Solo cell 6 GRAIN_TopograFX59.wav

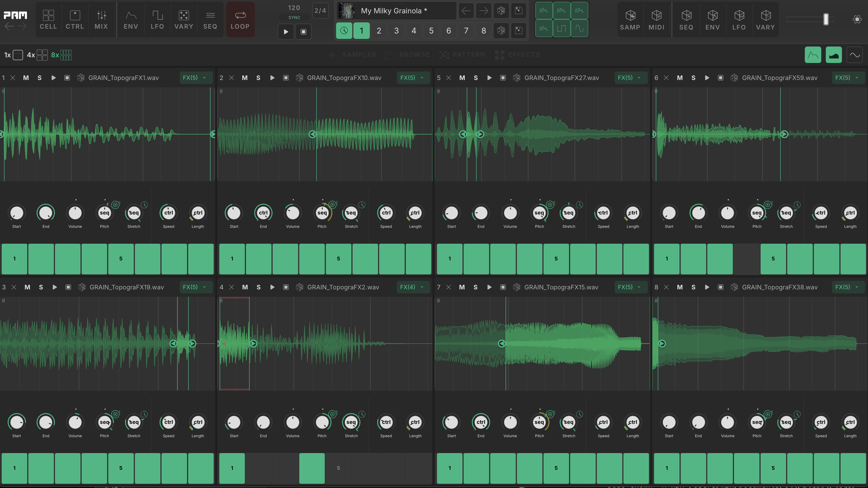[693, 78]
